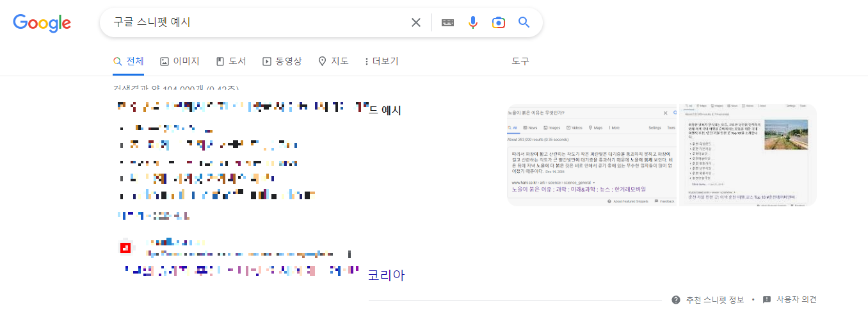Open the 지도 tab
This screenshot has width=868, height=312.
coord(334,62)
